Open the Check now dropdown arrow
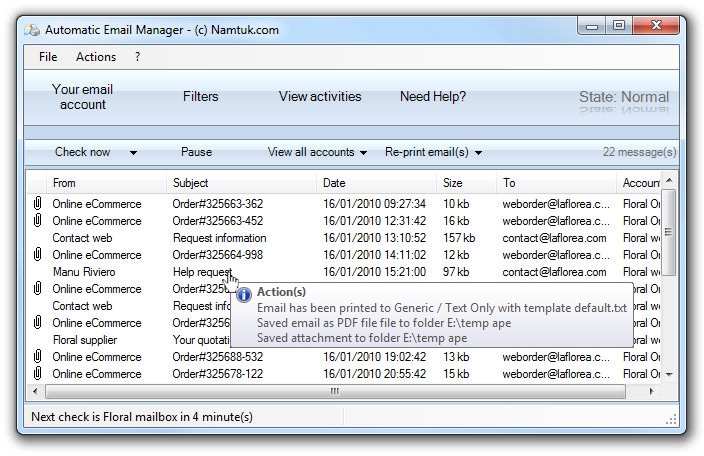 pos(133,153)
